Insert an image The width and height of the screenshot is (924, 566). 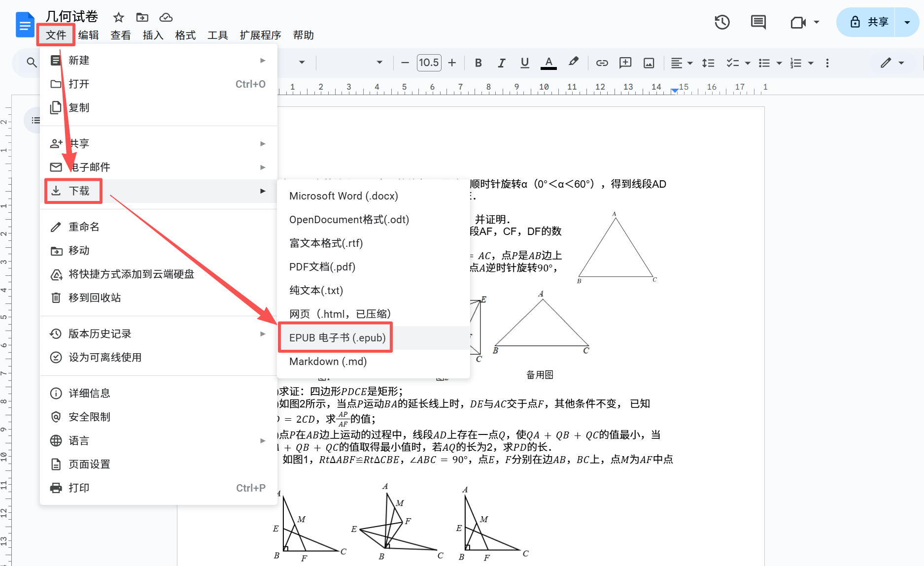tap(649, 63)
